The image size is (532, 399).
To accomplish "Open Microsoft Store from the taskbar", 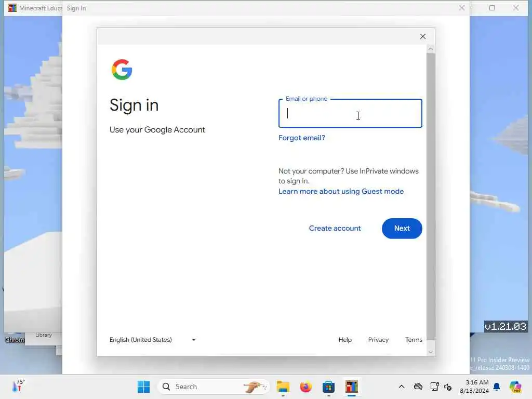I will point(328,387).
